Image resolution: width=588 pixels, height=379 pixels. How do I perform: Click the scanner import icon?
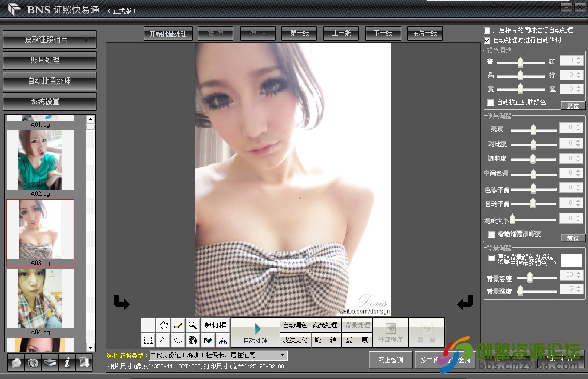point(50,362)
